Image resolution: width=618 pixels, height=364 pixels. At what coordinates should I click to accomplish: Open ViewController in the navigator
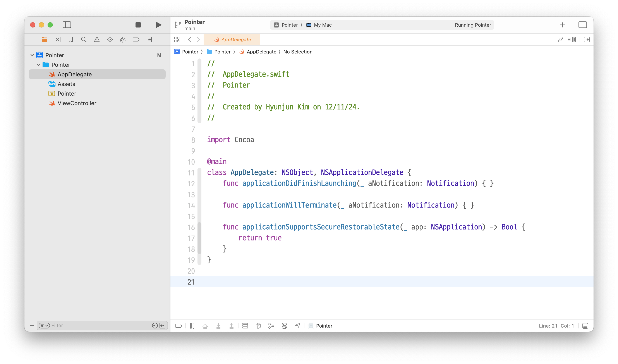pos(77,103)
